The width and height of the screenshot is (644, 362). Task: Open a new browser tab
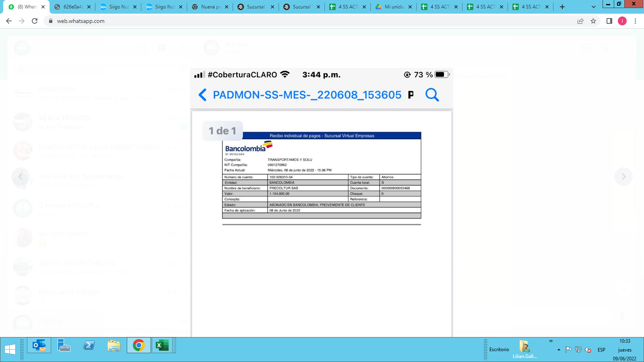click(562, 7)
